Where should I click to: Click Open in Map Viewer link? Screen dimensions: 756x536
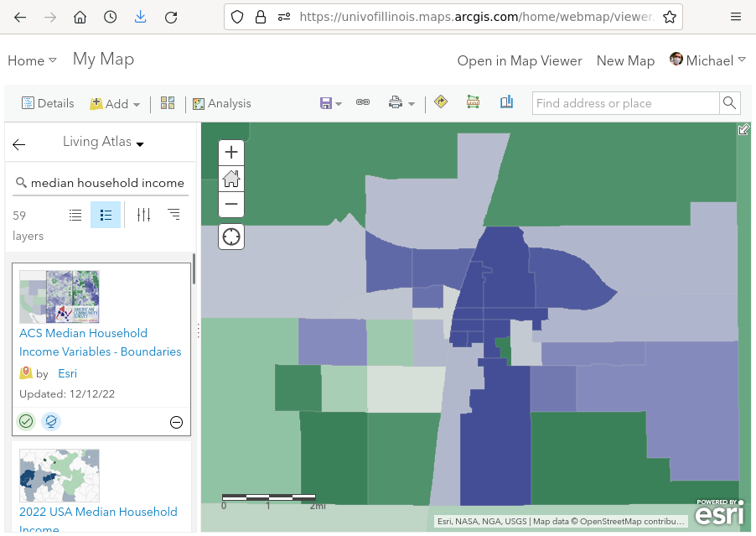(519, 60)
